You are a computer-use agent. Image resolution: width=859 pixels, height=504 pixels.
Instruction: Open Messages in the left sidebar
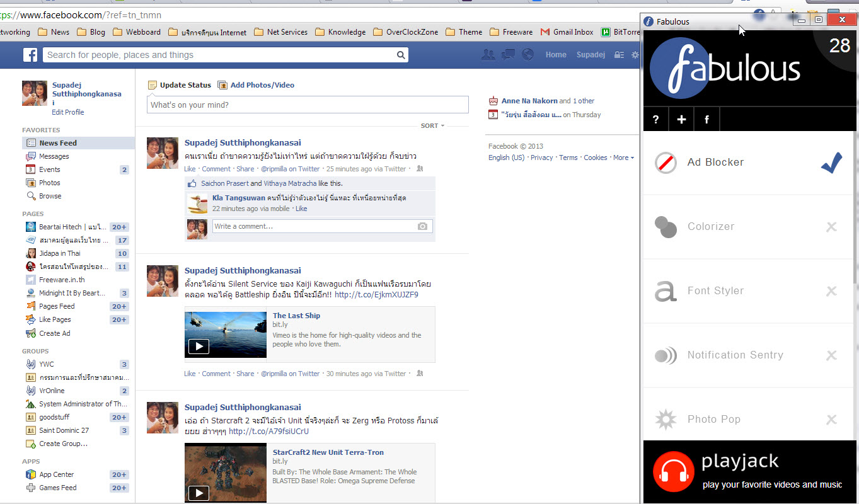[x=54, y=156]
